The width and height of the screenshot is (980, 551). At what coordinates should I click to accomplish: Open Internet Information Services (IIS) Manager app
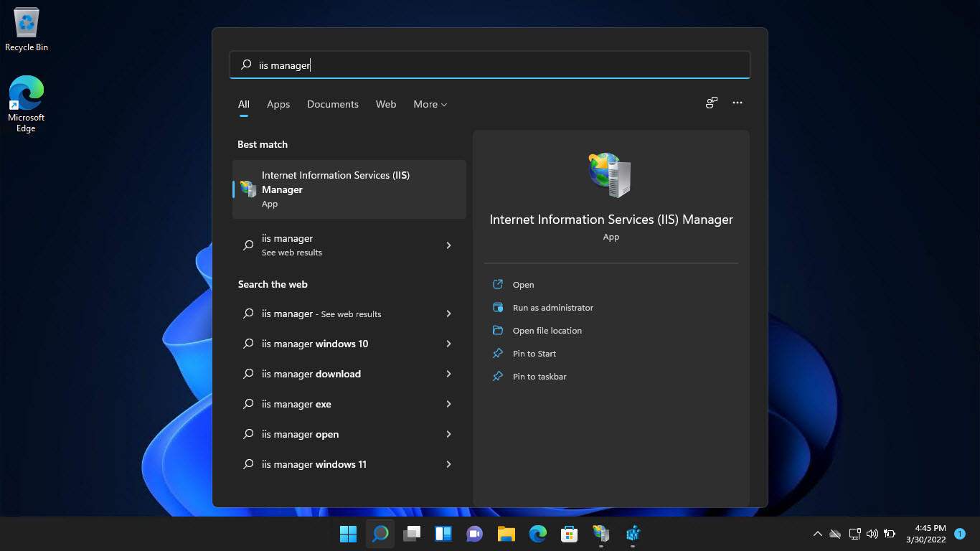[x=349, y=189]
